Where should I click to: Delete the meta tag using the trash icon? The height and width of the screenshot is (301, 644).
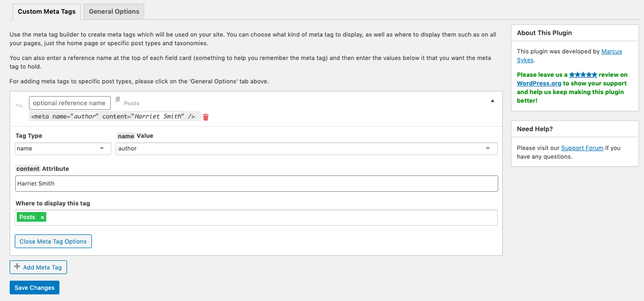[206, 116]
